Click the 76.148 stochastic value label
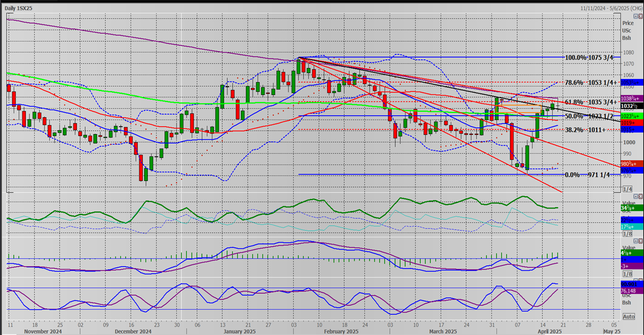 tap(628, 291)
